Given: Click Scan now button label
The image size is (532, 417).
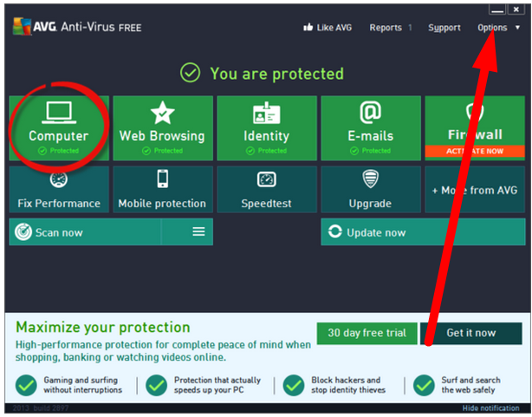Looking at the screenshot, I should (x=59, y=232).
